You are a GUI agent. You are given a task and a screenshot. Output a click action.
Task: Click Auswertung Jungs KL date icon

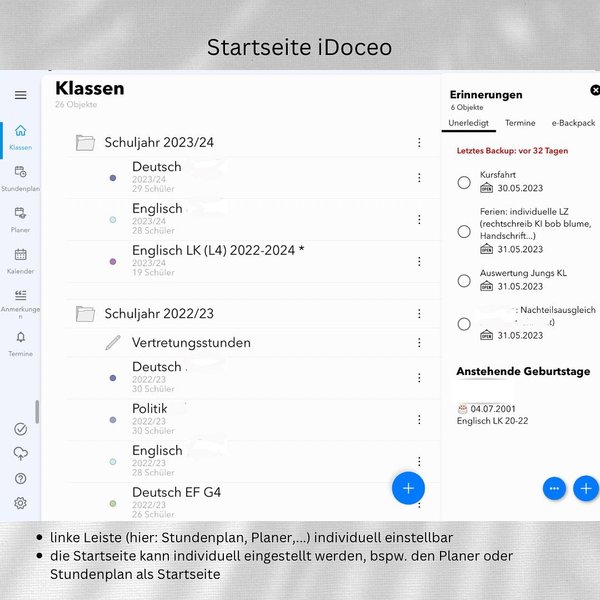point(486,286)
